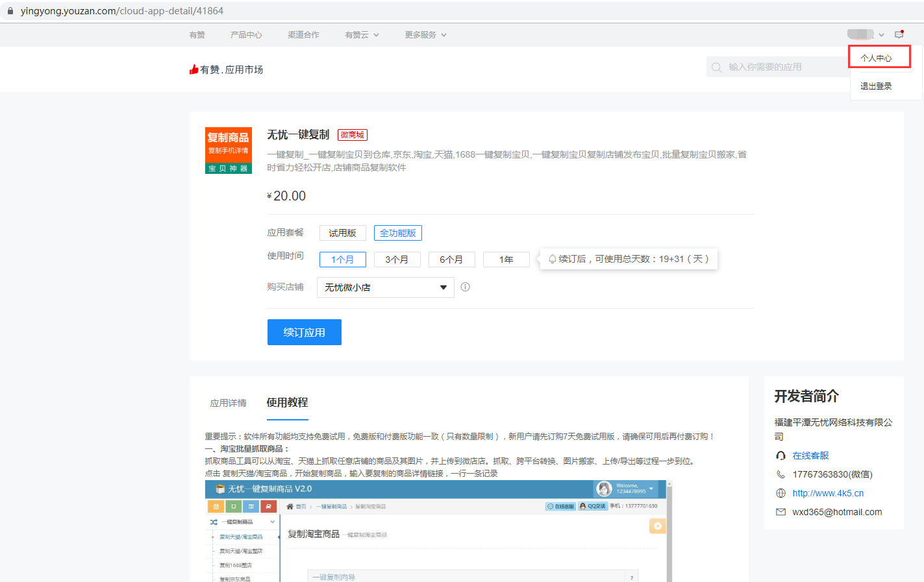This screenshot has height=582, width=924.
Task: Click the orange gear icon in tutorial image
Action: click(657, 526)
